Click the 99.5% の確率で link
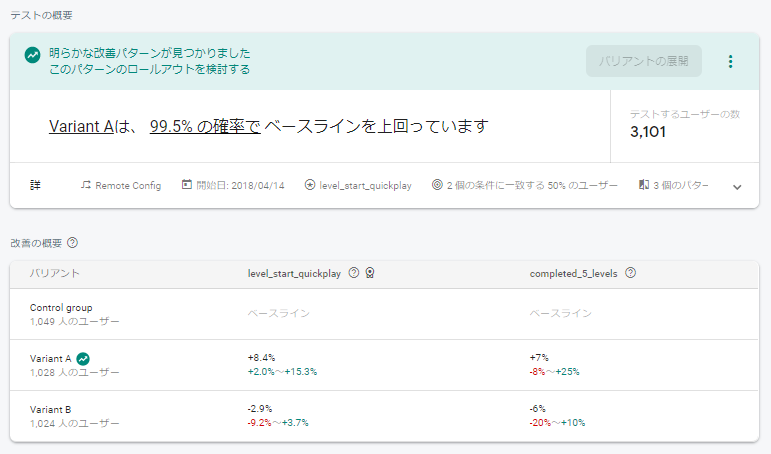Image resolution: width=771 pixels, height=454 pixels. [x=205, y=127]
